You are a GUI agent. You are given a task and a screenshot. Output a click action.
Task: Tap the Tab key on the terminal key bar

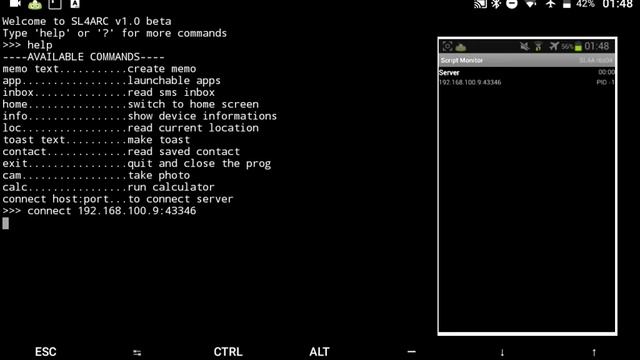tap(137, 352)
